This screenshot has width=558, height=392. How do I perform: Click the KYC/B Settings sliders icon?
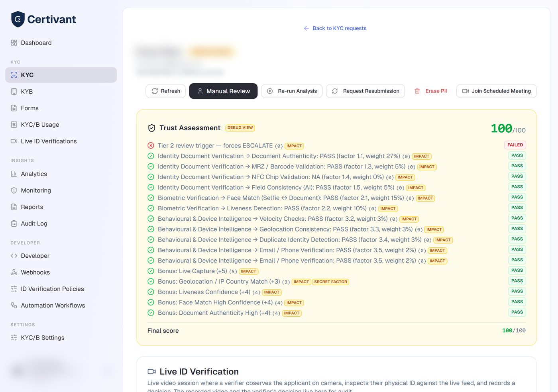pos(14,337)
